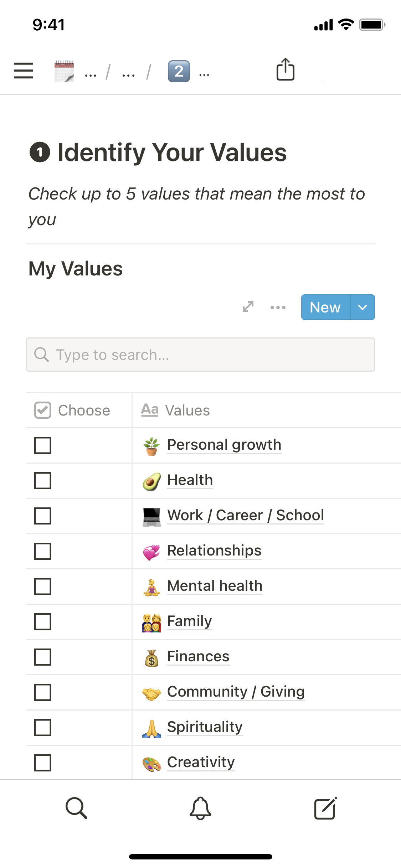Compose a new page from bottom bar
The height and width of the screenshot is (868, 401).
pyautogui.click(x=325, y=808)
